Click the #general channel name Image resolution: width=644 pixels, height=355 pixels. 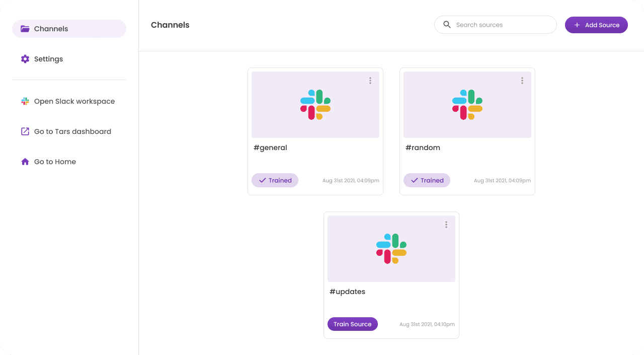click(271, 148)
